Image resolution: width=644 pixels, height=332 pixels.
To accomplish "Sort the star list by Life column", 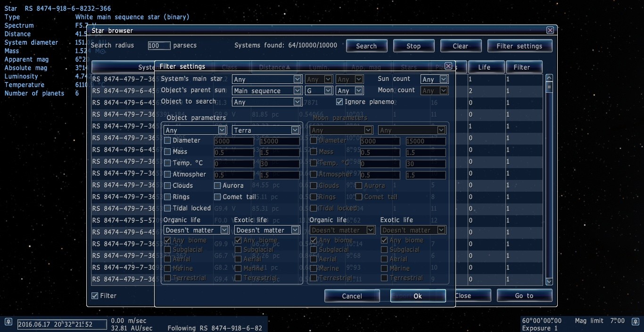I will click(486, 67).
